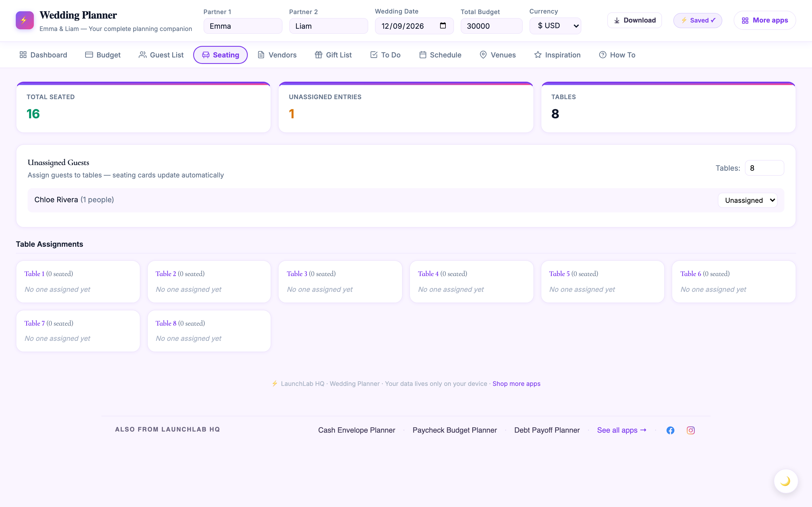Image resolution: width=812 pixels, height=507 pixels.
Task: Click the lightning bolt app logo
Action: [25, 21]
